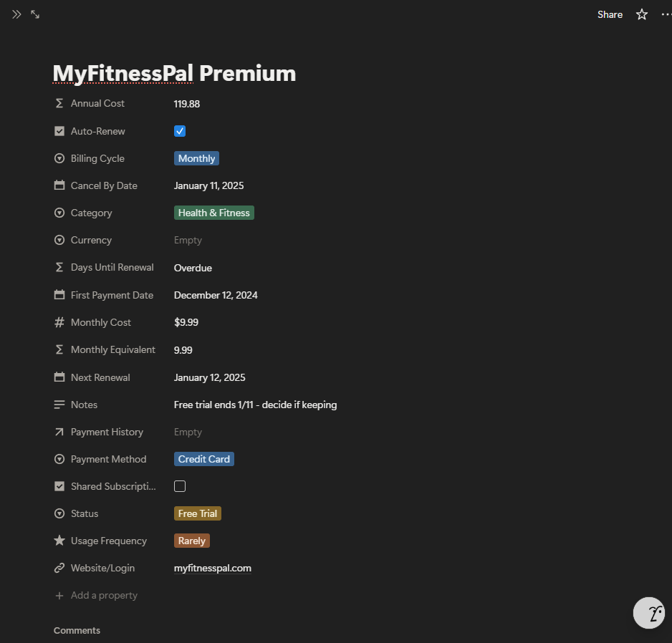The height and width of the screenshot is (643, 672).
Task: Open the Monthly billing cycle dropdown
Action: pos(196,158)
